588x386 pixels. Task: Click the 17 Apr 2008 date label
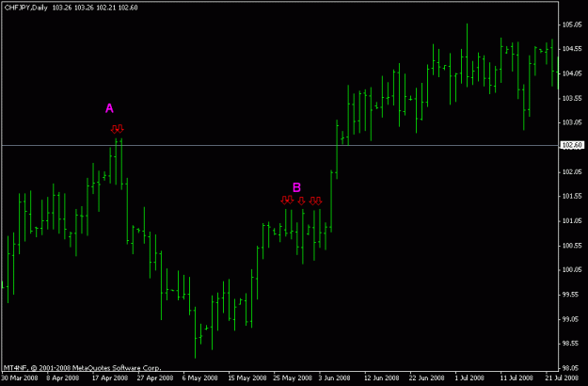tap(110, 378)
